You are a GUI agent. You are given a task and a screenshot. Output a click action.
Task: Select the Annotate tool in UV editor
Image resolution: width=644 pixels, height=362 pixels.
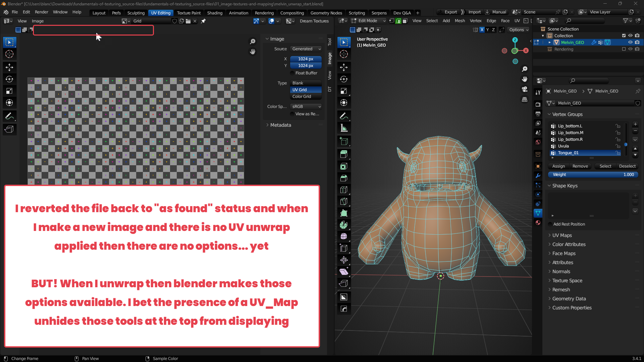click(9, 116)
